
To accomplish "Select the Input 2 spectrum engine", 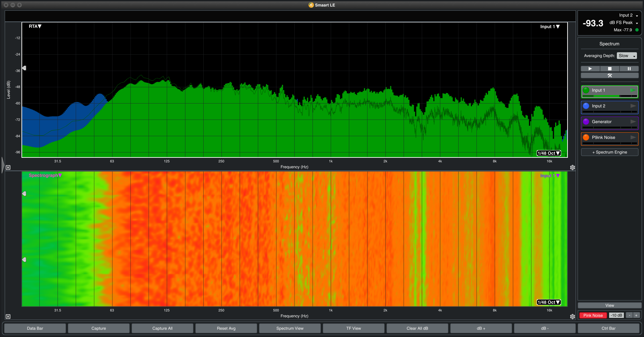I will pos(609,107).
